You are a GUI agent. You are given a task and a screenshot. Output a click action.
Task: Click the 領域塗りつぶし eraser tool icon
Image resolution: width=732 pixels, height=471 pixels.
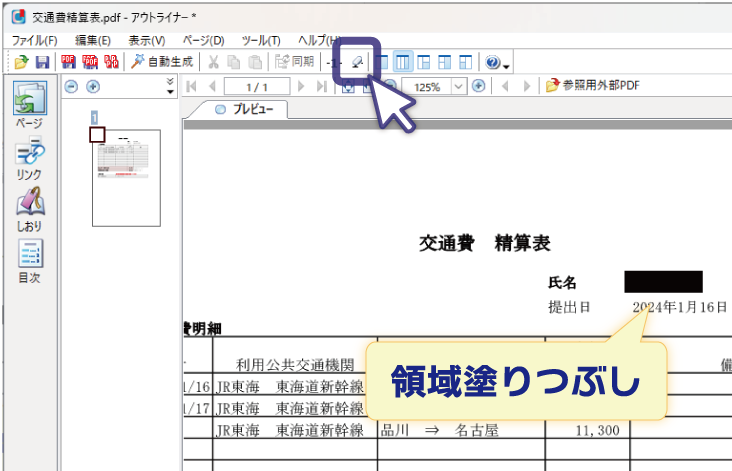(x=358, y=62)
